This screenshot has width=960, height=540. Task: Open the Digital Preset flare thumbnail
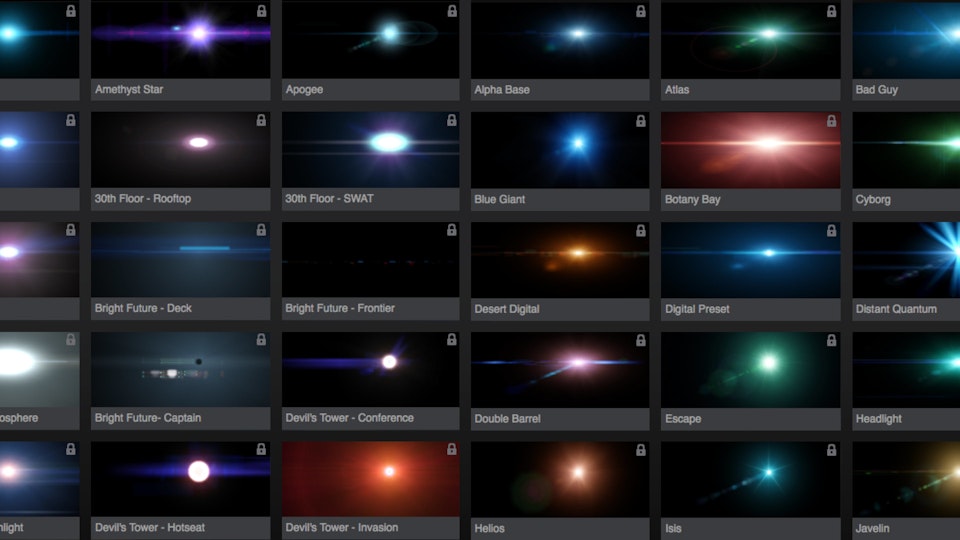click(750, 259)
